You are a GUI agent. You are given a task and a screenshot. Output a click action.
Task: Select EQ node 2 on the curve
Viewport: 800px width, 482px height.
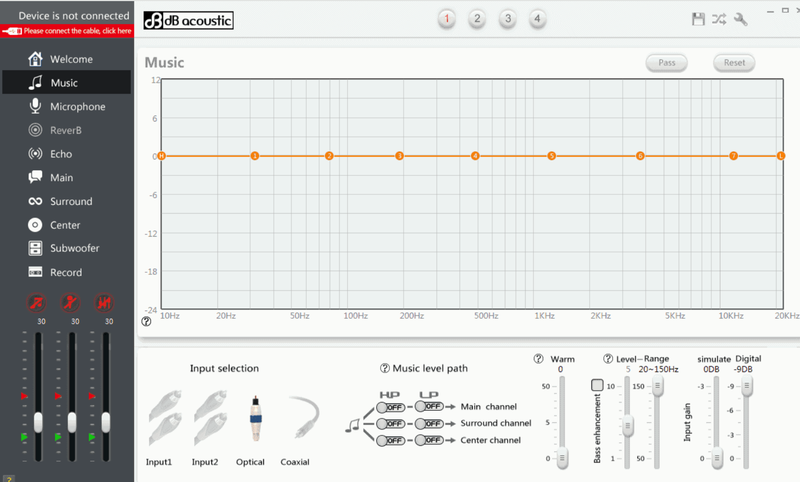point(329,156)
